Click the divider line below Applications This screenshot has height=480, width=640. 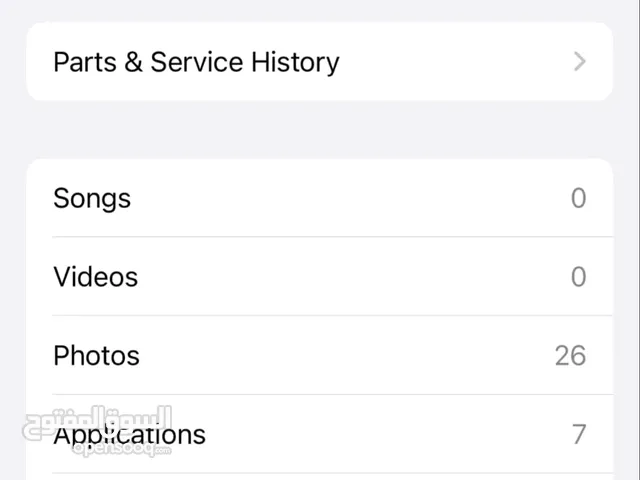pos(333,473)
